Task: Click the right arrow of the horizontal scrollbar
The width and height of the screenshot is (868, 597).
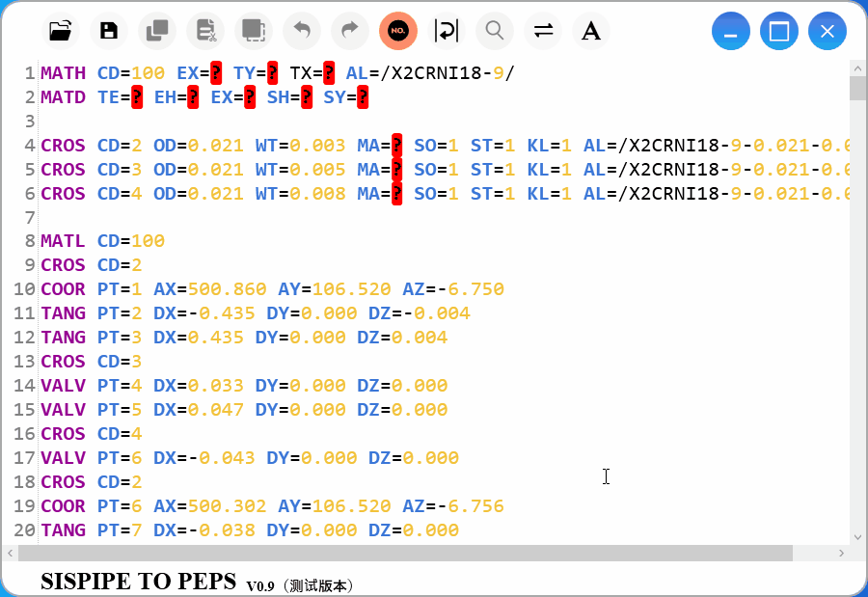Action: tap(839, 553)
